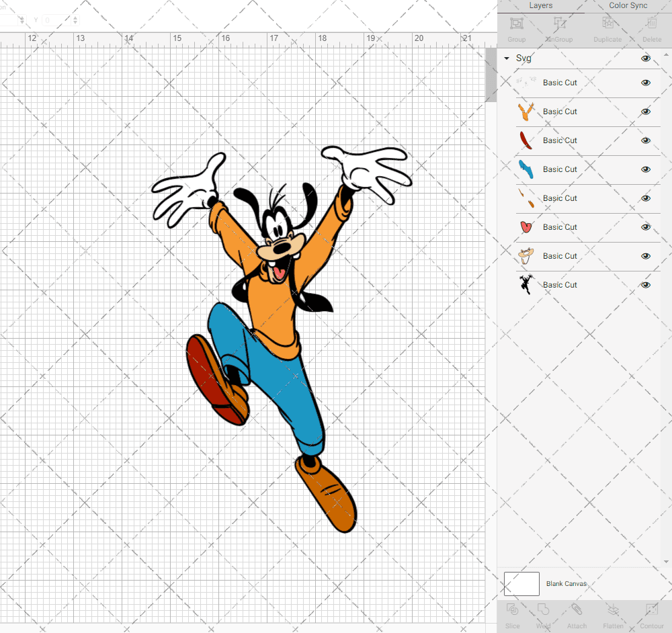
Task: Click the Y position stepper arrows
Action: pos(75,19)
